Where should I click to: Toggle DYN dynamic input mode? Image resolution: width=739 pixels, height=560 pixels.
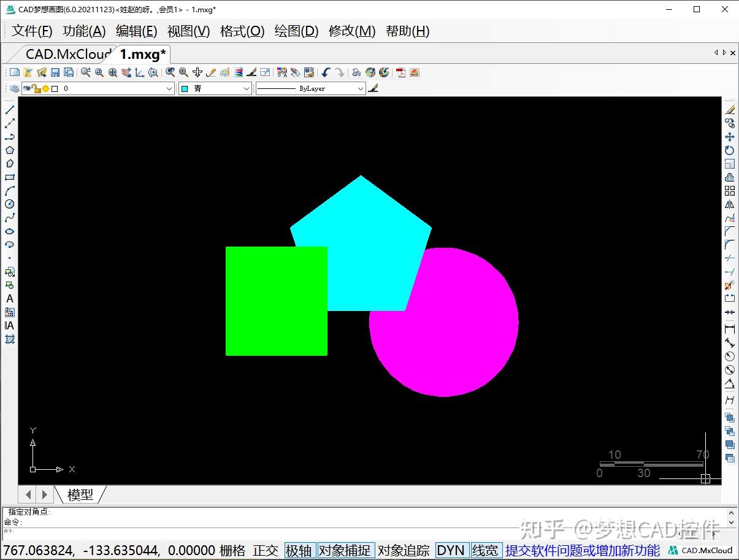click(451, 550)
